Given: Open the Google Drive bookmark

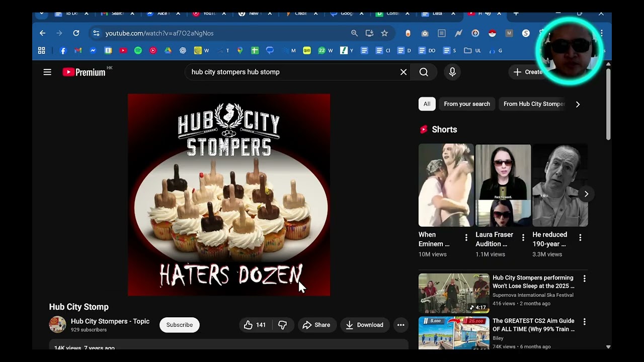Looking at the screenshot, I should [168, 50].
